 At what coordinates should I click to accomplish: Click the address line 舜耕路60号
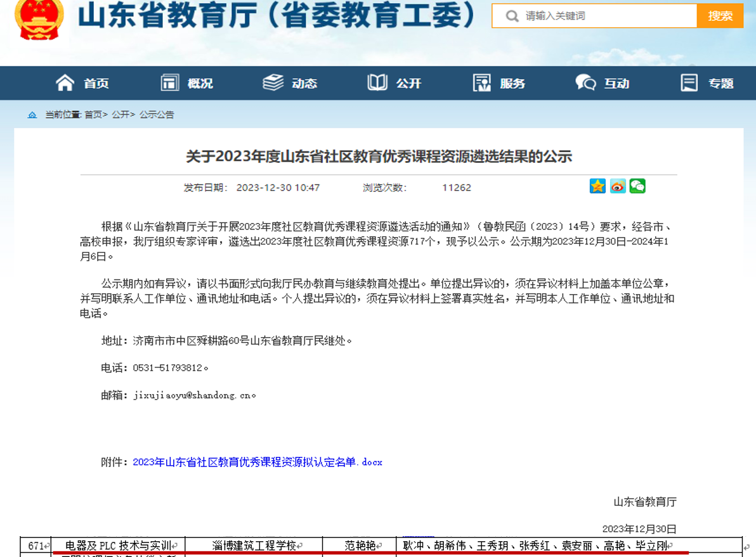coord(226,341)
